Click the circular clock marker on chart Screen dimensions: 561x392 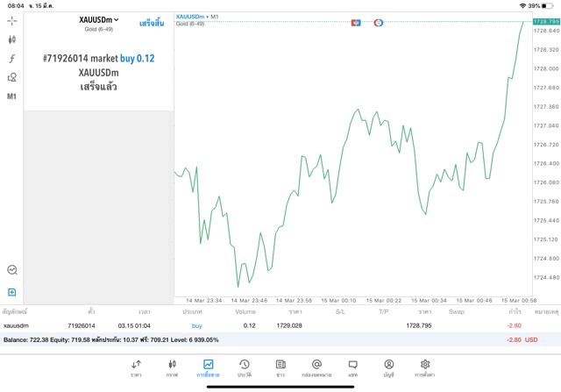pyautogui.click(x=378, y=23)
